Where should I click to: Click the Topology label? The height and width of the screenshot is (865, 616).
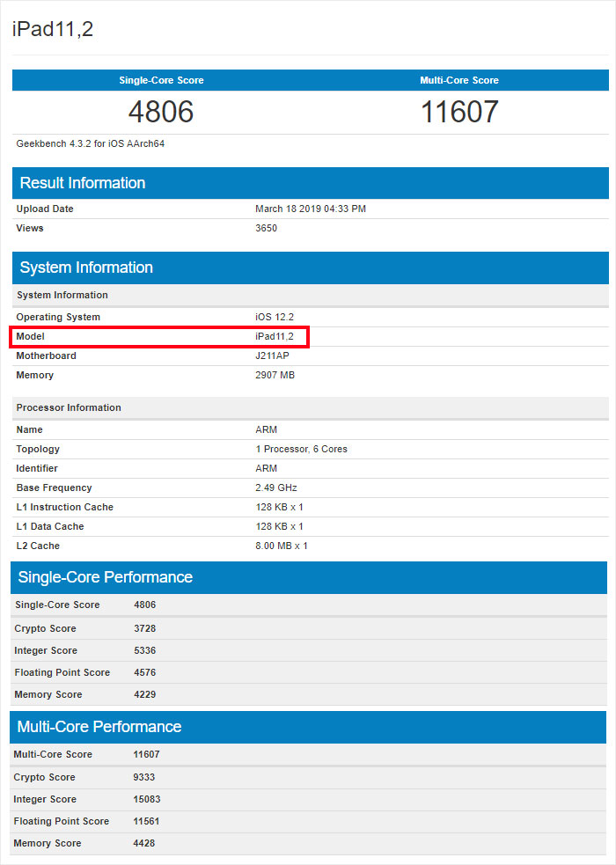coord(38,449)
